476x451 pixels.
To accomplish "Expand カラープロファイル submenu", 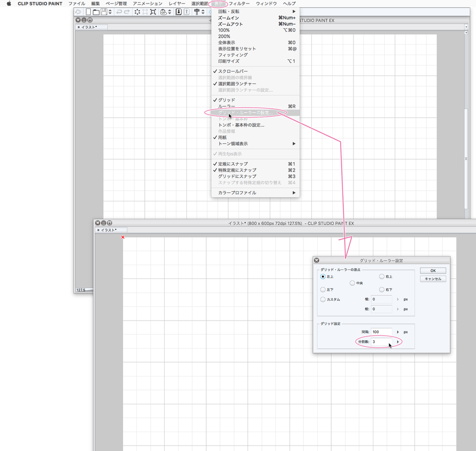I will 255,193.
